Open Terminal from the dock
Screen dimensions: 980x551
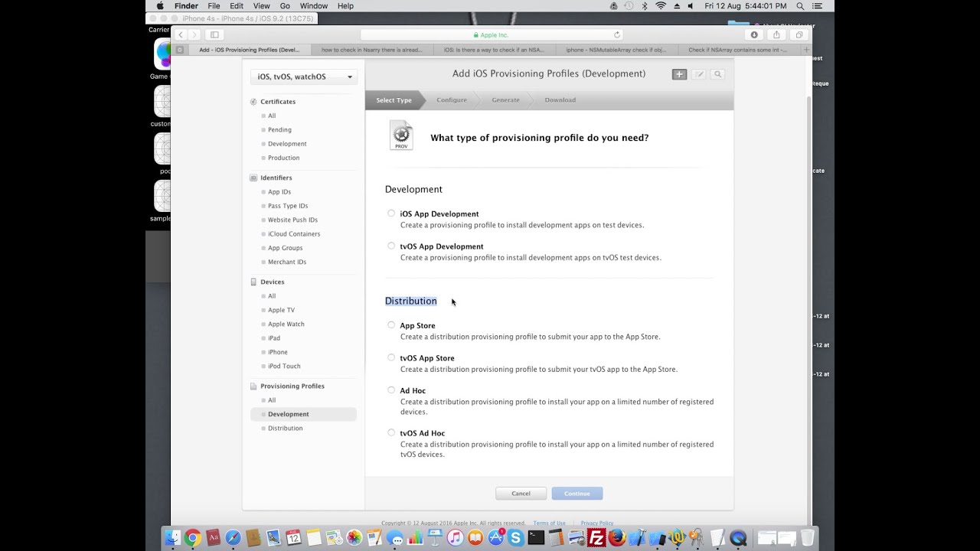[536, 538]
